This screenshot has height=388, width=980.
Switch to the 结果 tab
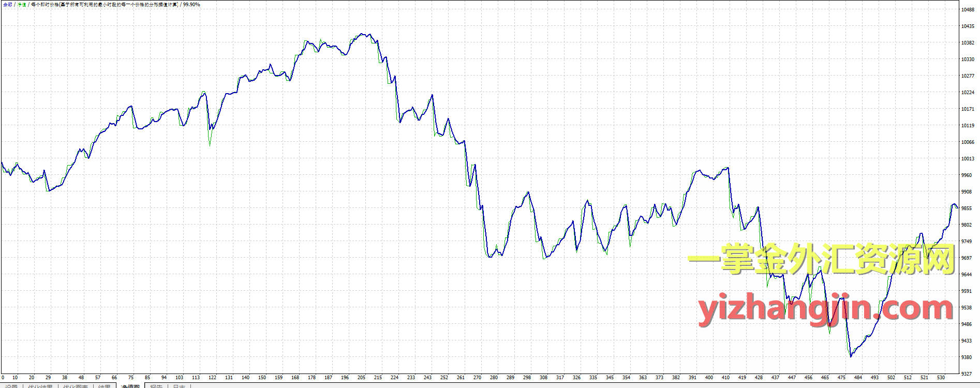point(105,386)
